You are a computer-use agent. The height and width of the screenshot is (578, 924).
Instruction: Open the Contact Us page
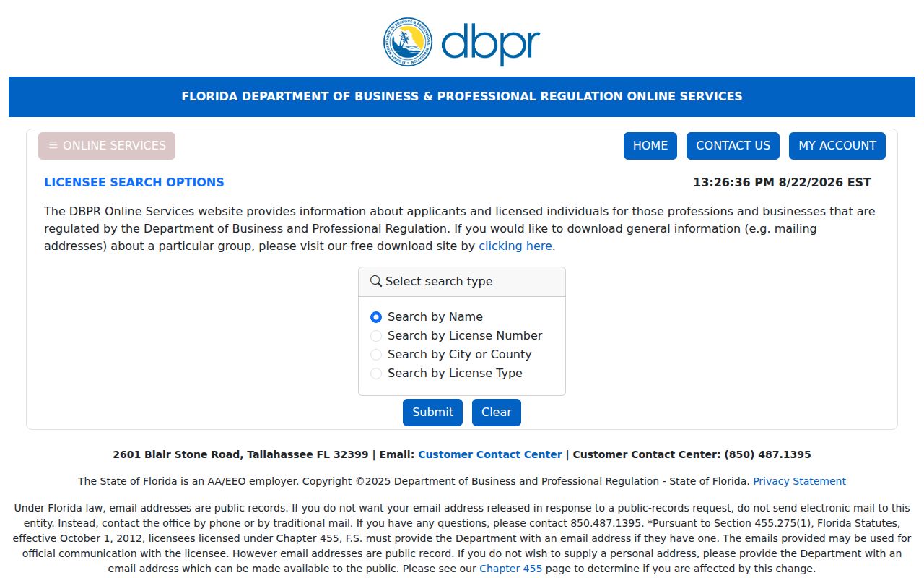pos(733,146)
